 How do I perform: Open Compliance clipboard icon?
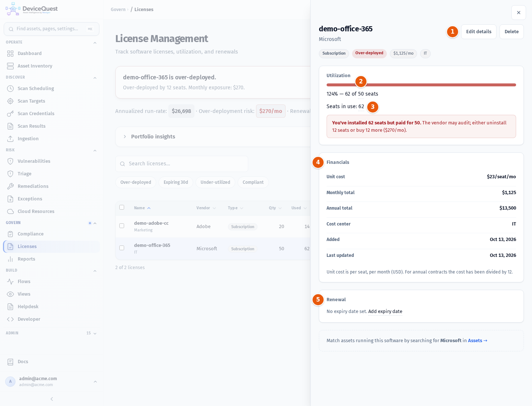pos(10,234)
